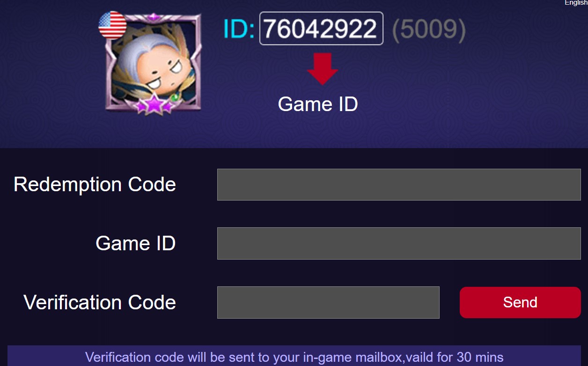Click the cyan ID: label
Screen dimensions: 588x366
(x=239, y=29)
